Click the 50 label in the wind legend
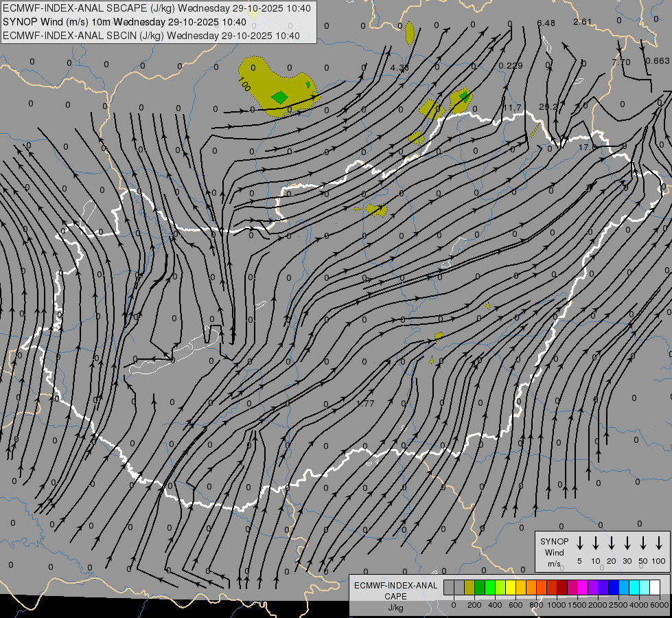 pos(643,561)
